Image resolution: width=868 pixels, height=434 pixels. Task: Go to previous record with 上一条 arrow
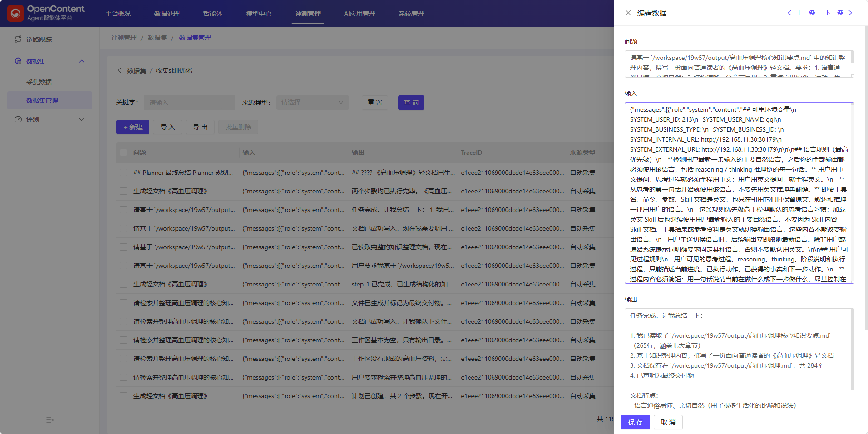pos(789,13)
